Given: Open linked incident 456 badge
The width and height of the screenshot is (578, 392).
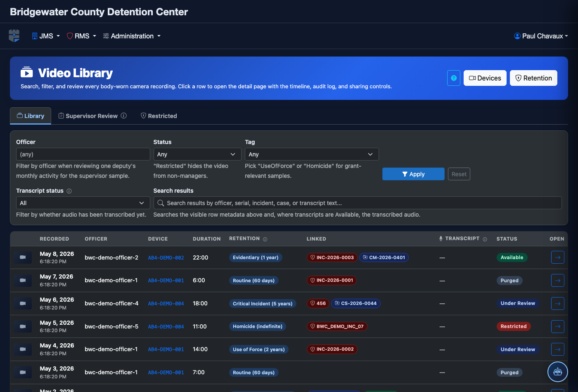Looking at the screenshot, I should point(318,303).
